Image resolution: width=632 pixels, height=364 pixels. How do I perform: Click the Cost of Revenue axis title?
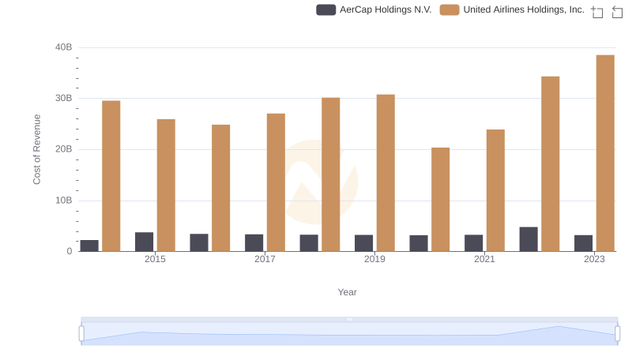pos(36,149)
